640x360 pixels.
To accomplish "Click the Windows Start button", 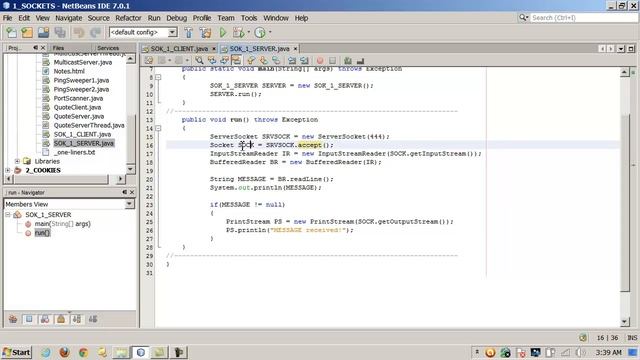I will point(17,352).
